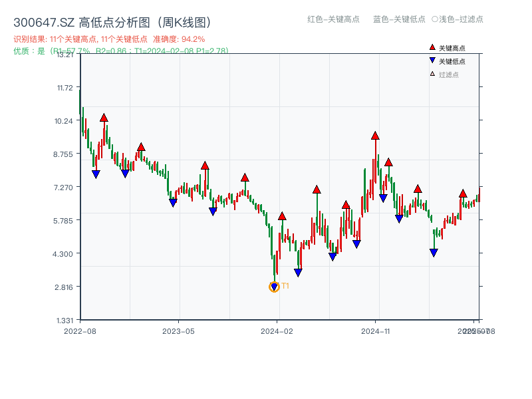Click the 10.24 y-axis label

pos(64,121)
